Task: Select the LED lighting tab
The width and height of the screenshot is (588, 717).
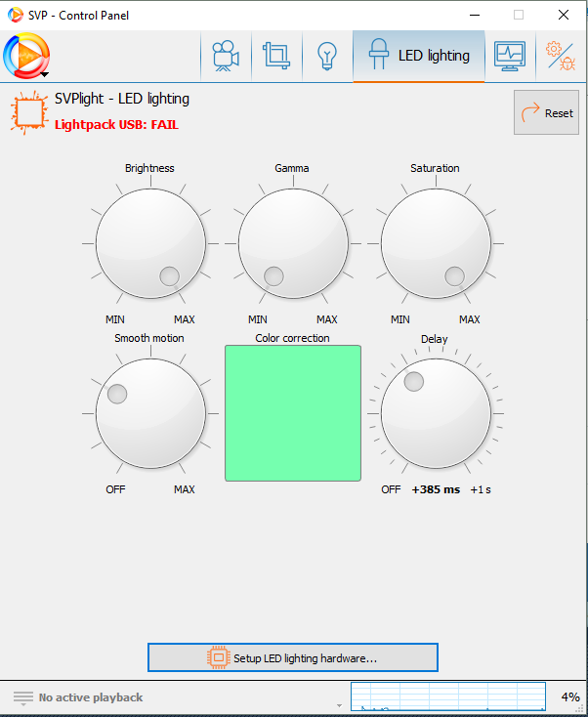Action: pyautogui.click(x=419, y=56)
